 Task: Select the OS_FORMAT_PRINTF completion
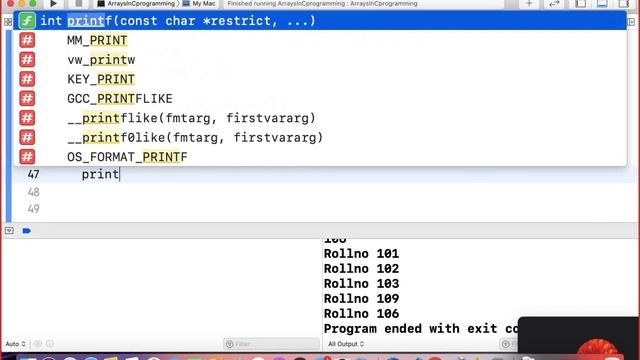pyautogui.click(x=320, y=157)
